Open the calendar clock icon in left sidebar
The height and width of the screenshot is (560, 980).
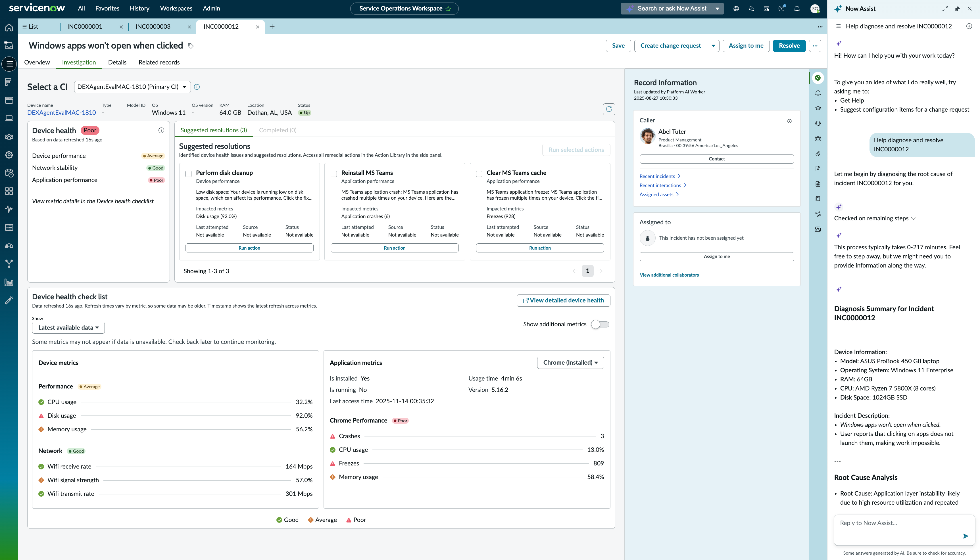(x=9, y=173)
